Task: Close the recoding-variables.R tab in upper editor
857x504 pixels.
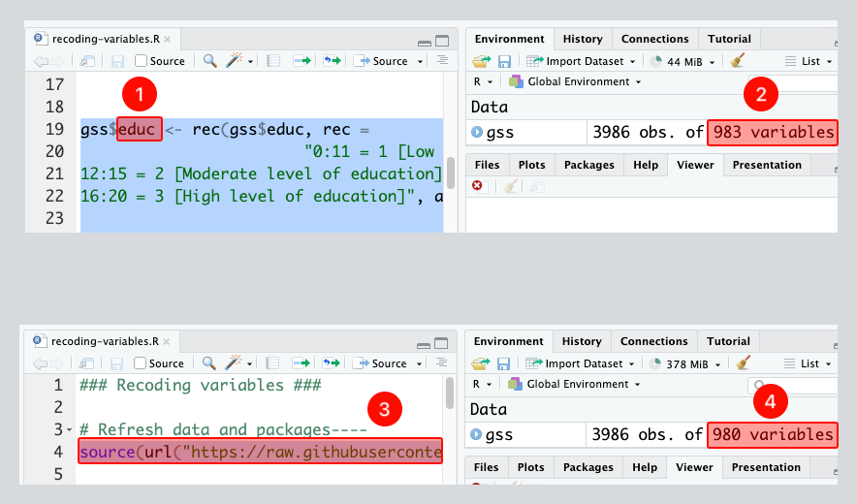Action: (x=168, y=40)
